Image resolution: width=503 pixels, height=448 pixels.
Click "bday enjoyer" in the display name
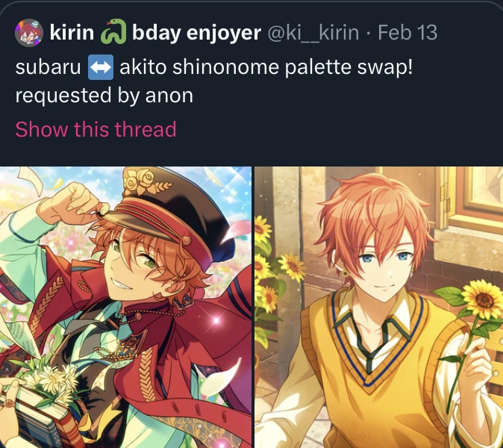196,33
